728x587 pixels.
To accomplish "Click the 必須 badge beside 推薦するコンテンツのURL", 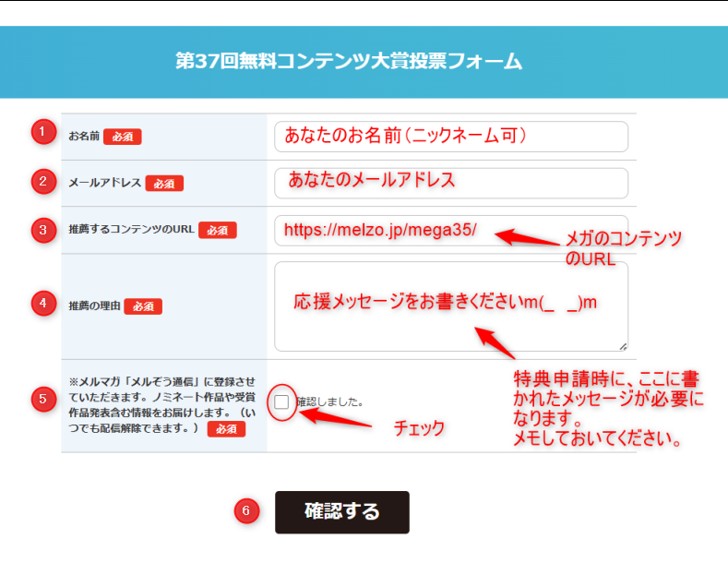I will tap(218, 230).
